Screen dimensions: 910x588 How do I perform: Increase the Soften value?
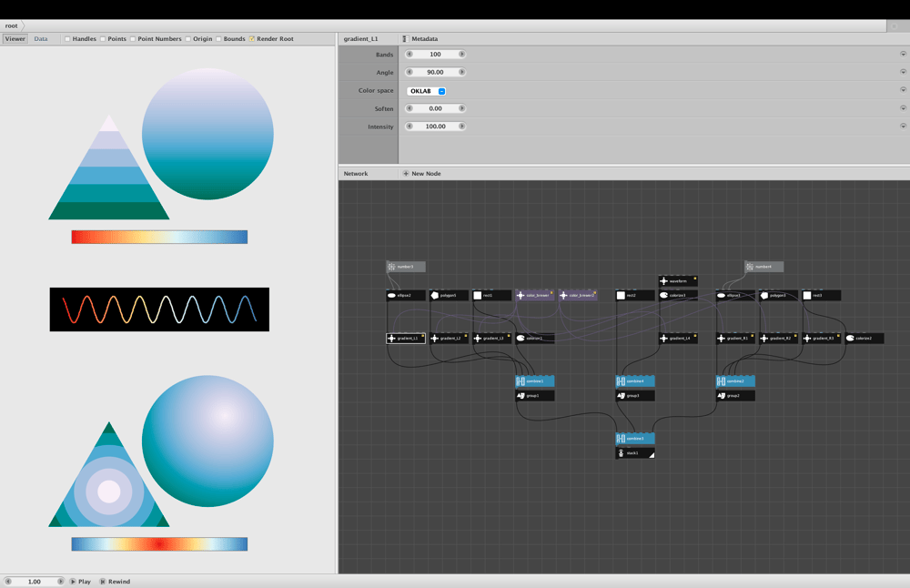click(x=462, y=108)
